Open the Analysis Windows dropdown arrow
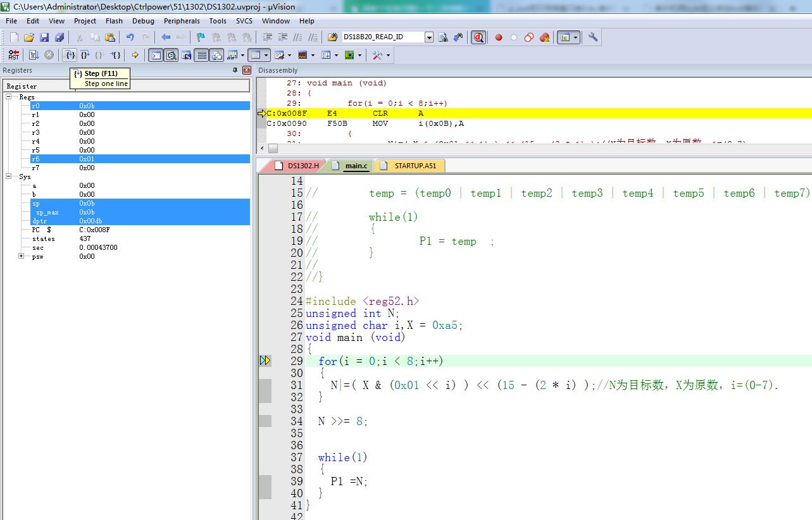The width and height of the screenshot is (812, 520). click(313, 55)
